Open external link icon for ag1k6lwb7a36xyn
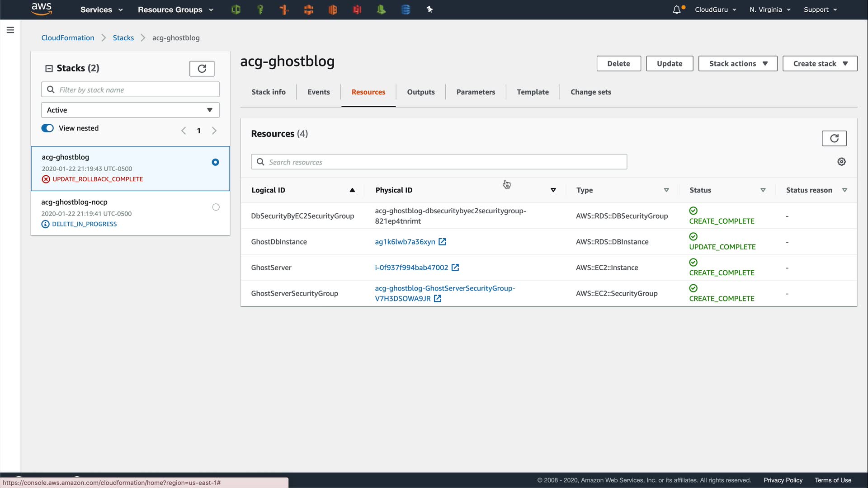This screenshot has width=868, height=488. coord(442,242)
